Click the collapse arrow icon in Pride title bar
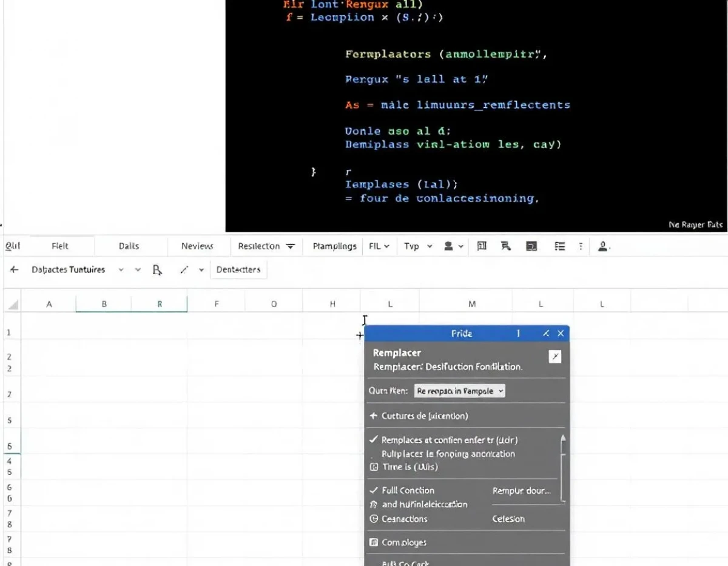 pyautogui.click(x=546, y=333)
